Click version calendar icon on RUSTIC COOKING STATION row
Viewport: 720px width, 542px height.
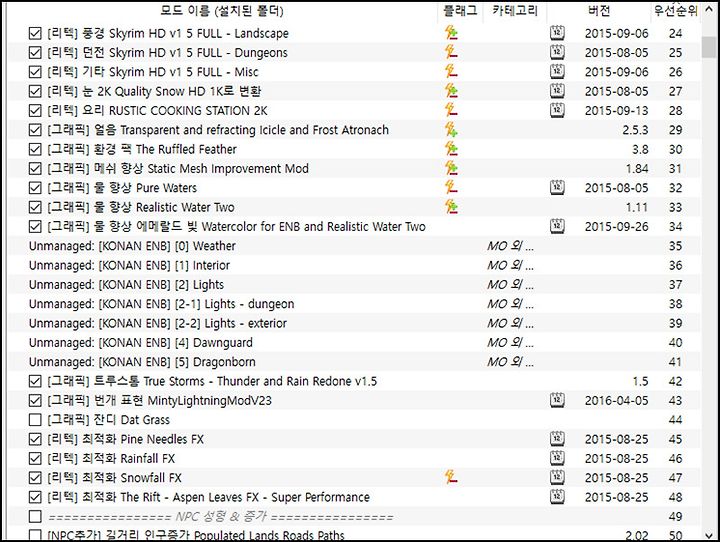coord(557,110)
